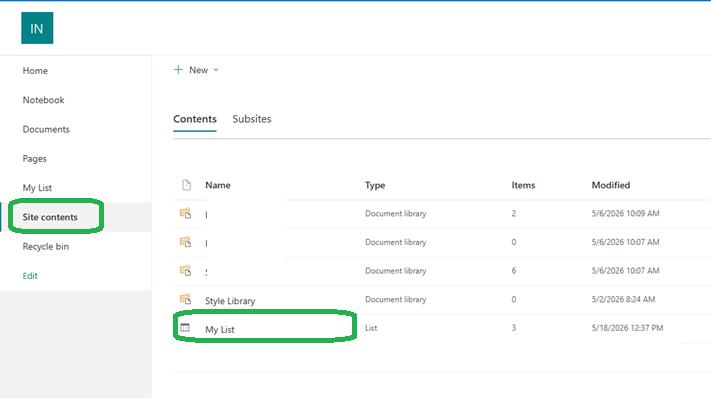Screen dimensions: 711x398
Task: Open Pages in the left navigation
Action: 35,159
